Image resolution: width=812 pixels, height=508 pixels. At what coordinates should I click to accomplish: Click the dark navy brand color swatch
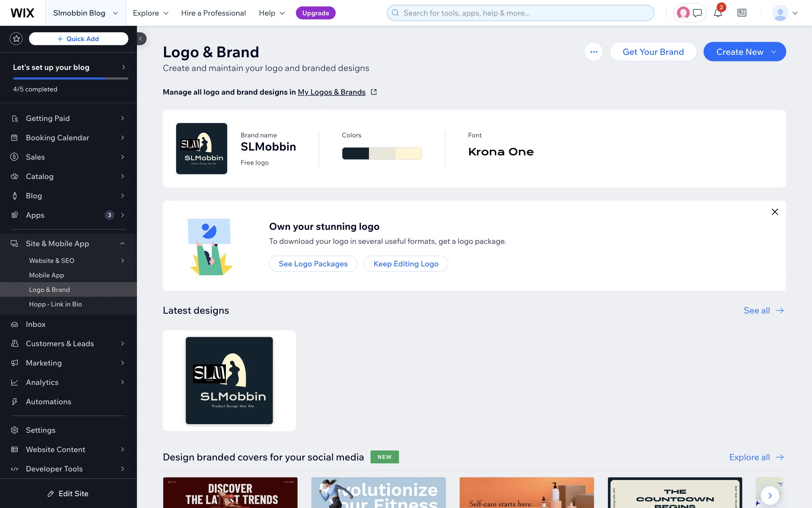(x=355, y=153)
